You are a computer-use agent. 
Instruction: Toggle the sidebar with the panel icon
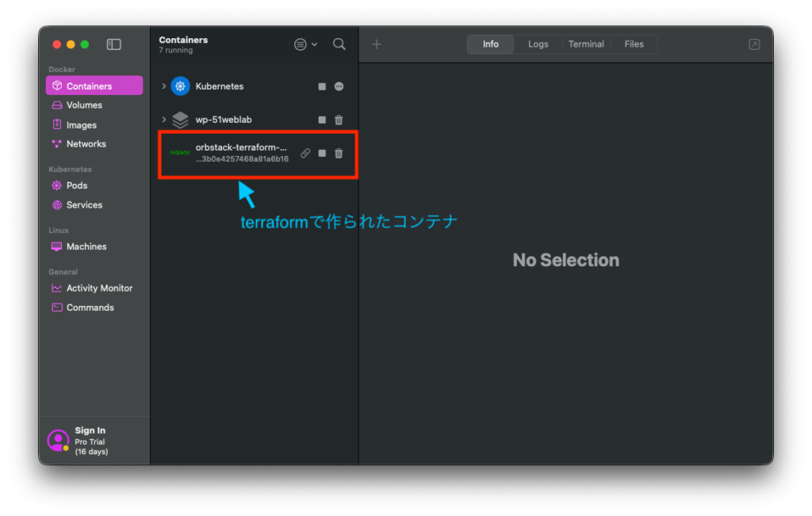tap(114, 44)
